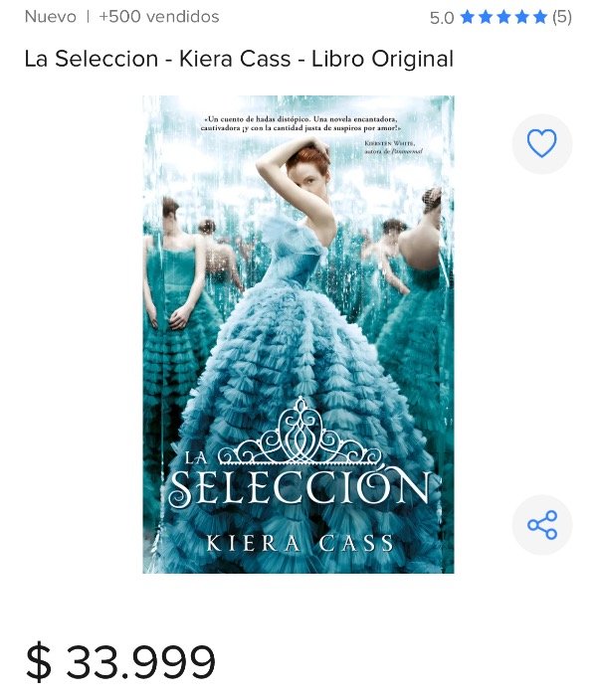Select the fifth rating star
The height and width of the screenshot is (700, 597).
pyautogui.click(x=540, y=18)
